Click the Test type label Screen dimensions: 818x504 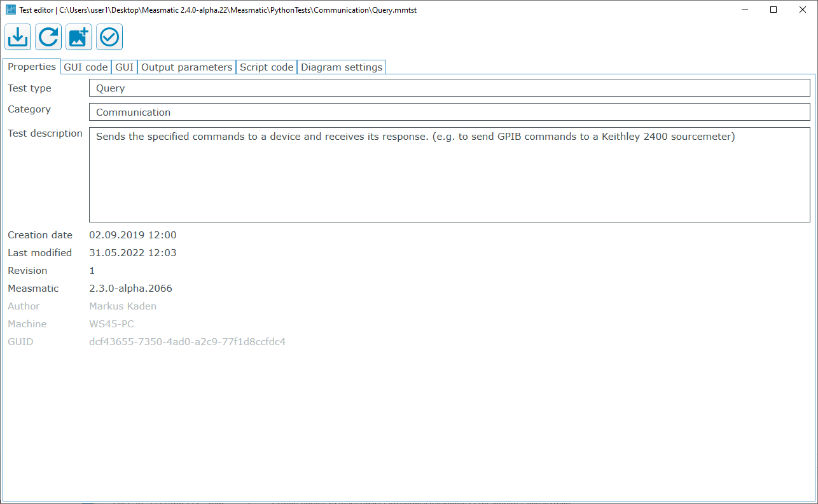point(29,88)
